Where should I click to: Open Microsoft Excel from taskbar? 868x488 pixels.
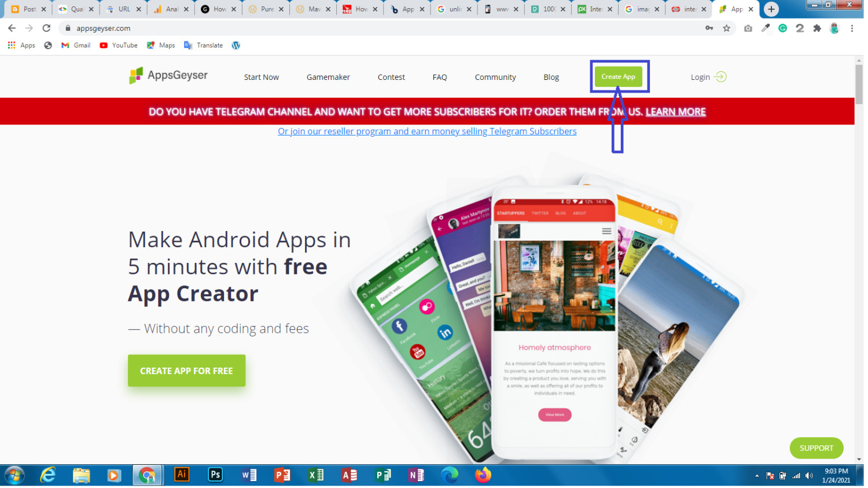pos(316,475)
